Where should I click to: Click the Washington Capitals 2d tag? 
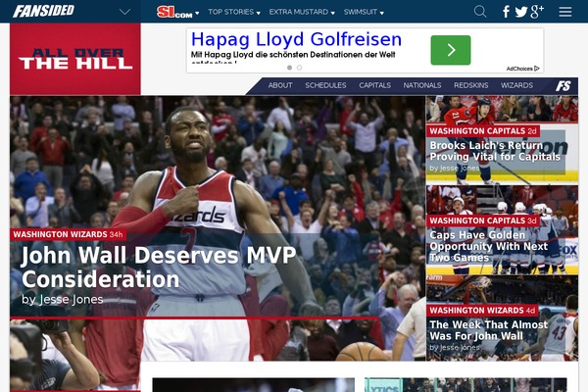482,131
